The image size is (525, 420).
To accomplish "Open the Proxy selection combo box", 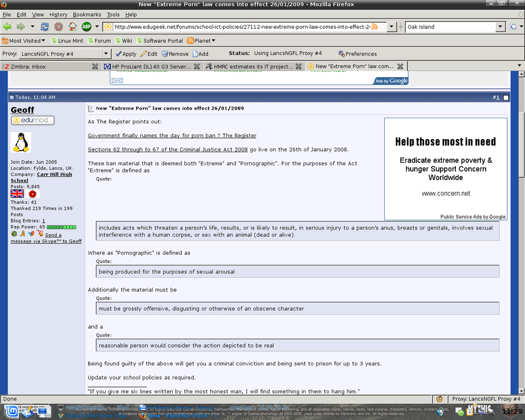I will pyautogui.click(x=64, y=54).
